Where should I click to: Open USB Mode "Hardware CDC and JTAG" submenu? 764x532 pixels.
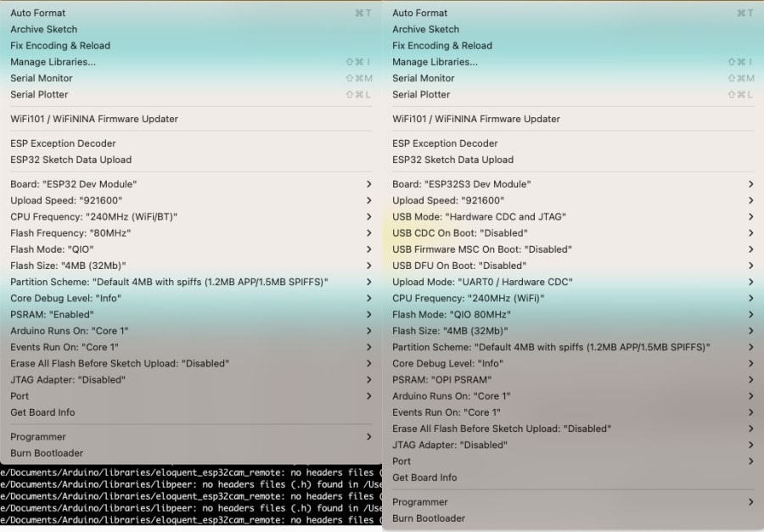coord(573,217)
